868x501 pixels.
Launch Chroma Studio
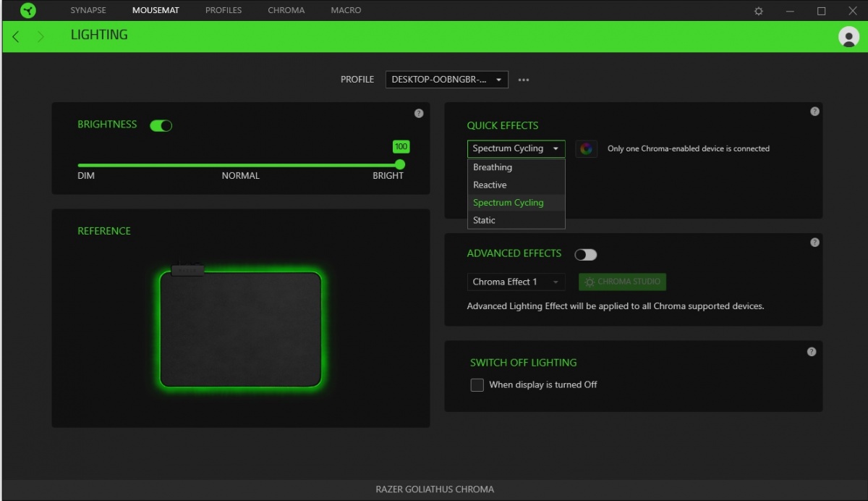(x=623, y=282)
